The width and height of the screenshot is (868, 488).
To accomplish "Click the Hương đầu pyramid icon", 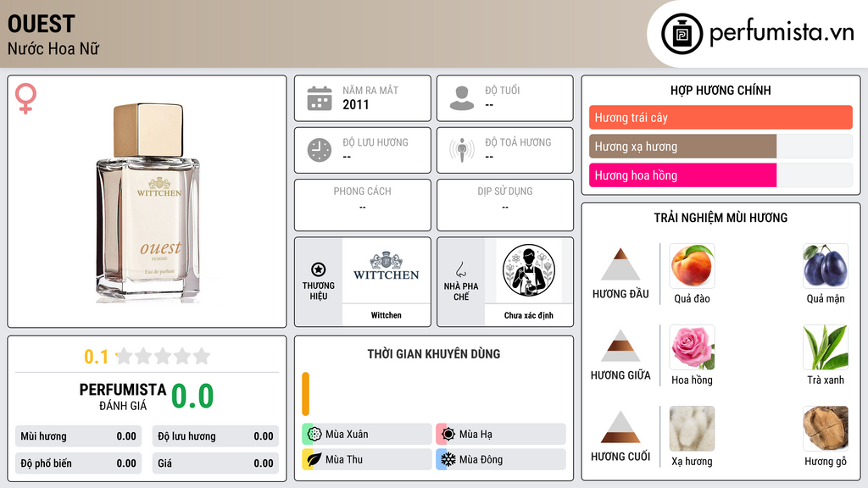I will pos(620,264).
